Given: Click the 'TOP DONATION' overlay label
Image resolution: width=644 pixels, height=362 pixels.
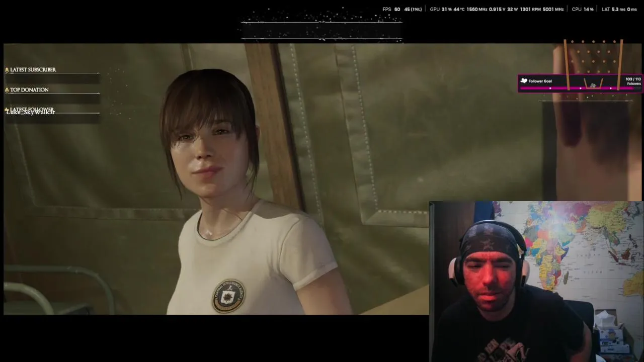Looking at the screenshot, I should tap(29, 90).
